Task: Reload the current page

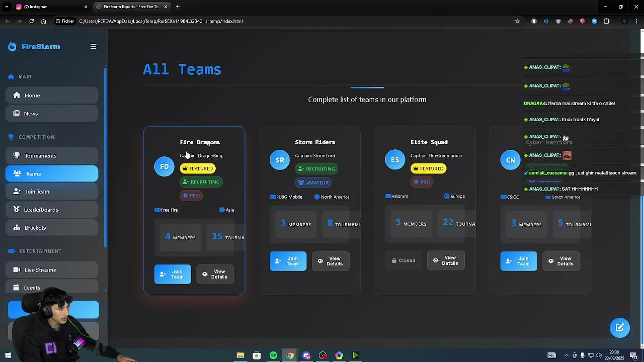Action: (31, 21)
